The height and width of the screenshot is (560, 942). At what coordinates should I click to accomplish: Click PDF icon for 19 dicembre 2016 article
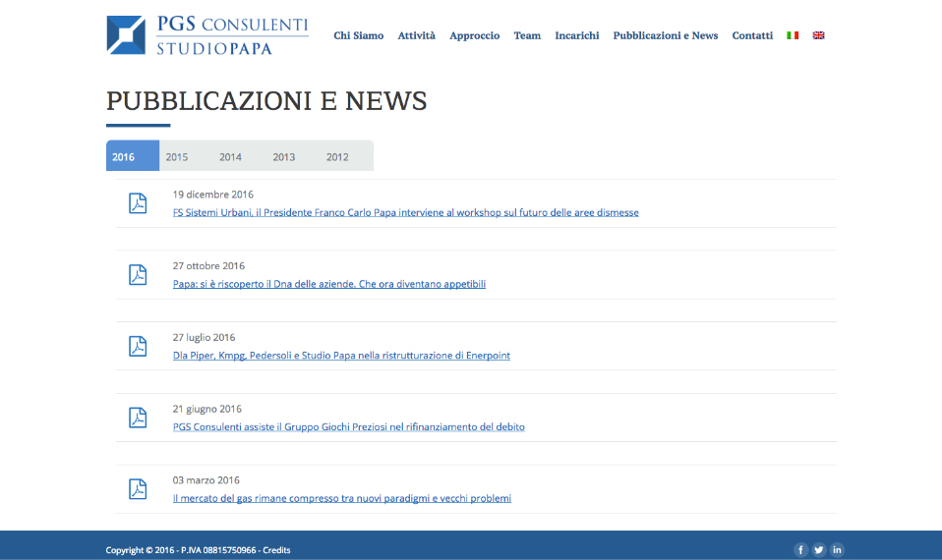(x=138, y=203)
